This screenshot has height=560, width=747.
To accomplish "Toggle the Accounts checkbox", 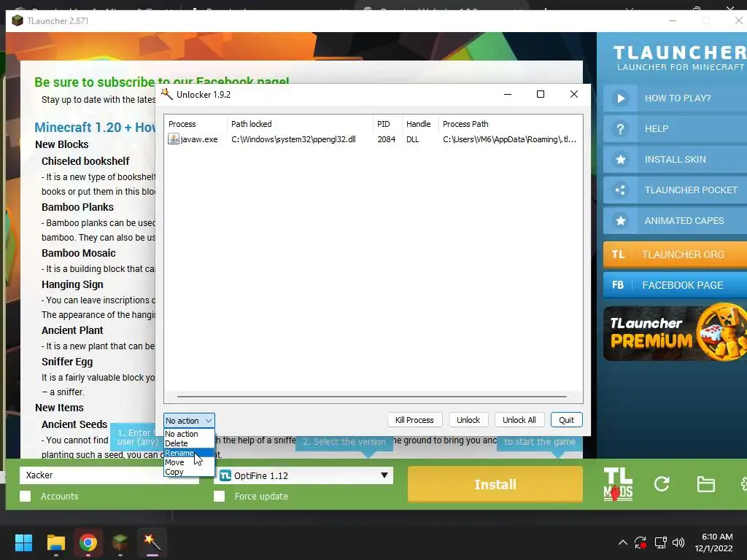I will (26, 496).
